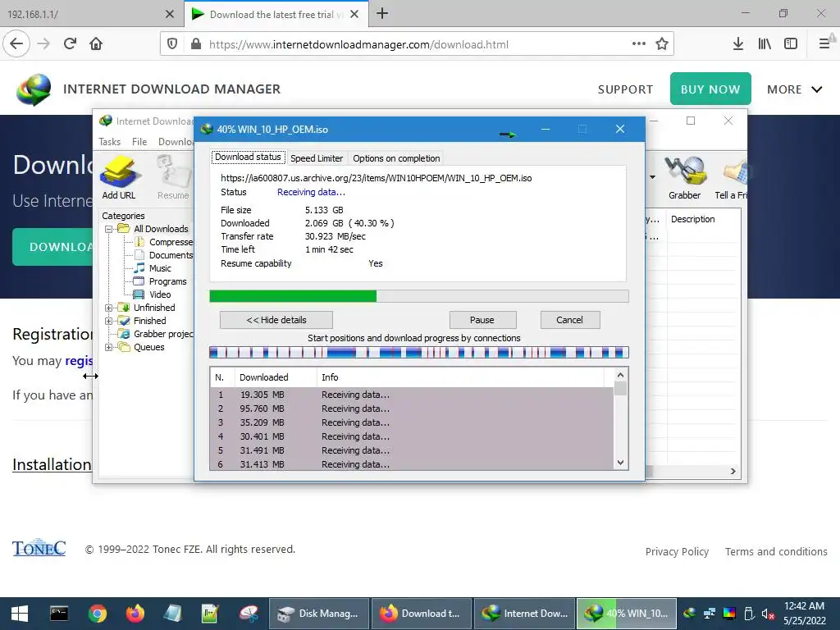
Task: Click tracking protection shield icon
Action: [x=172, y=44]
